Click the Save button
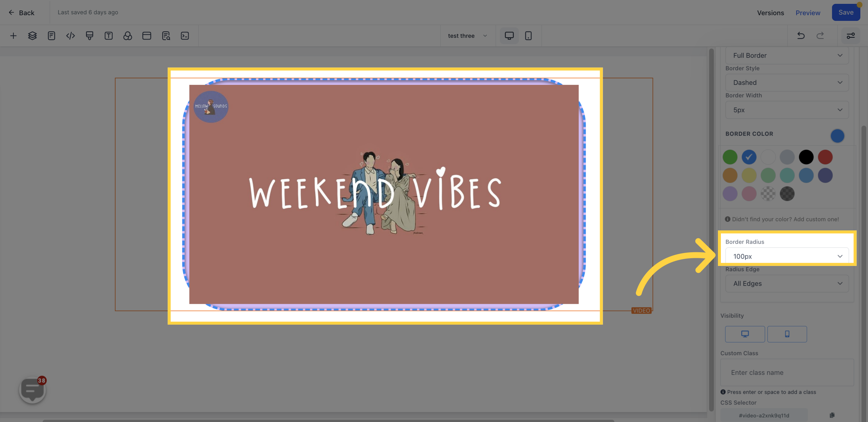Viewport: 868px width, 422px height. [846, 13]
